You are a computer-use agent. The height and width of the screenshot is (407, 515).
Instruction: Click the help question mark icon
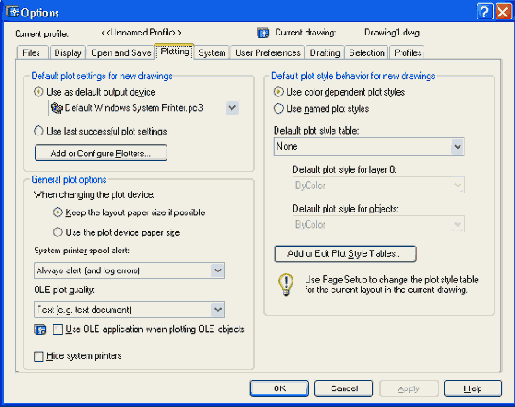click(485, 12)
